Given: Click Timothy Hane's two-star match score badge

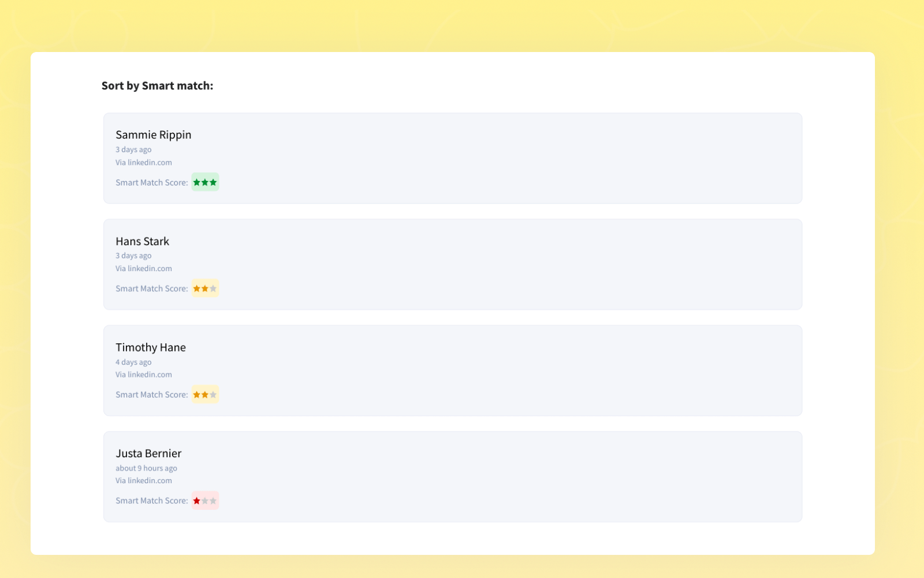Looking at the screenshot, I should 205,395.
